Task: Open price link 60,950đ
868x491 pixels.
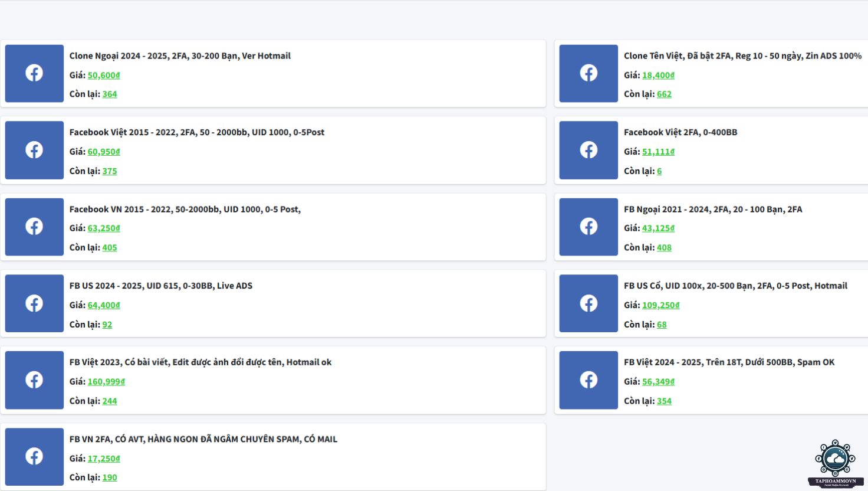Action: click(x=104, y=152)
